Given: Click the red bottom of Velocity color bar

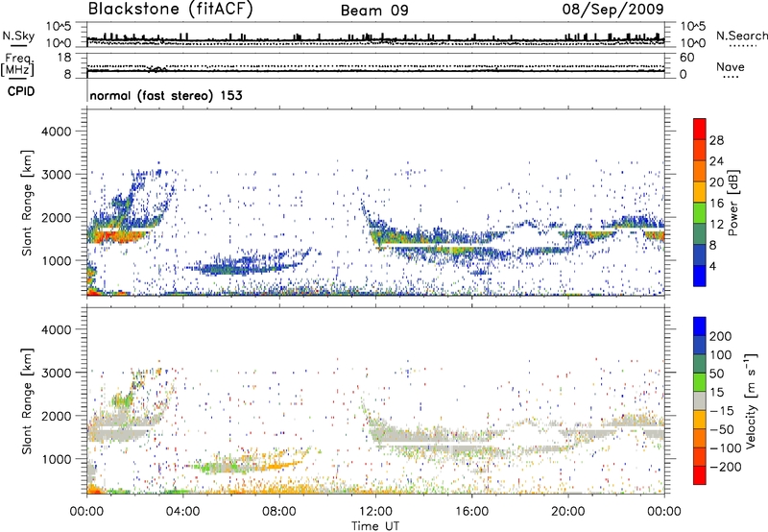Looking at the screenshot, I should (700, 475).
